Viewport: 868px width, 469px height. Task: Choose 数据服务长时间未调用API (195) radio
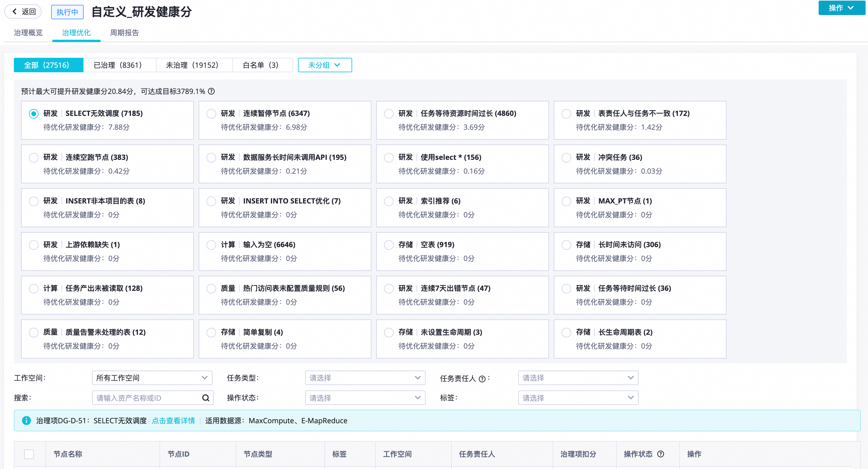(211, 157)
